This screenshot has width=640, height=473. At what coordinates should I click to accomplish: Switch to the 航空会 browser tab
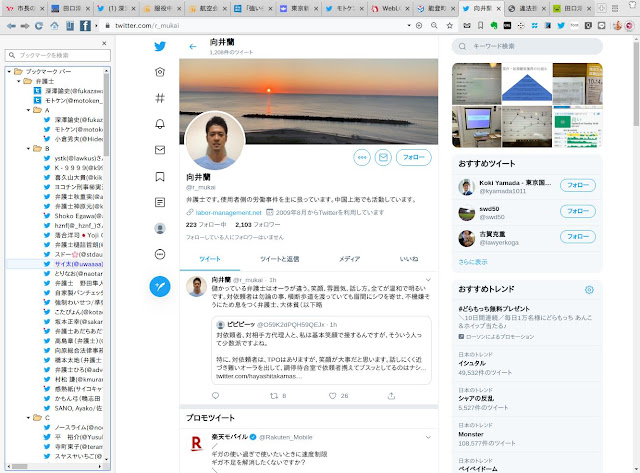tap(208, 8)
